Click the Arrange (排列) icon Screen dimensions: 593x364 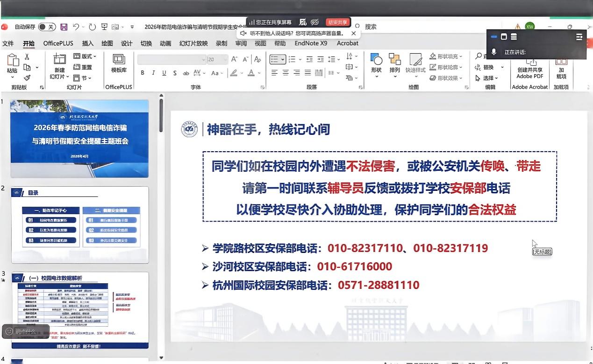click(394, 59)
